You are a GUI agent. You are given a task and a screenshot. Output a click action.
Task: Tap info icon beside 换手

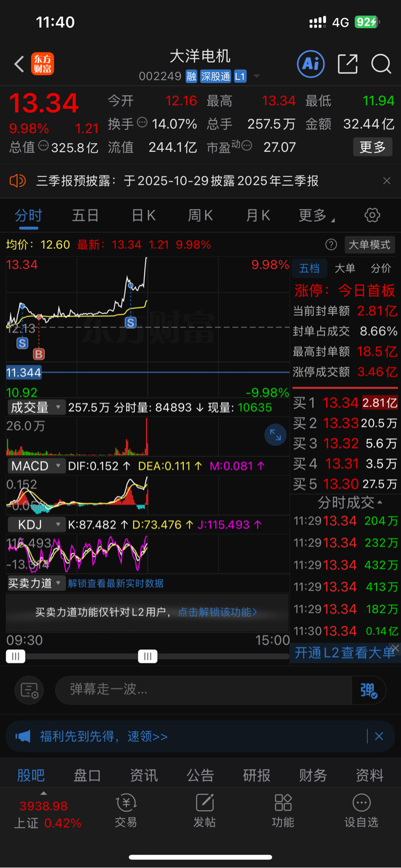[142, 123]
